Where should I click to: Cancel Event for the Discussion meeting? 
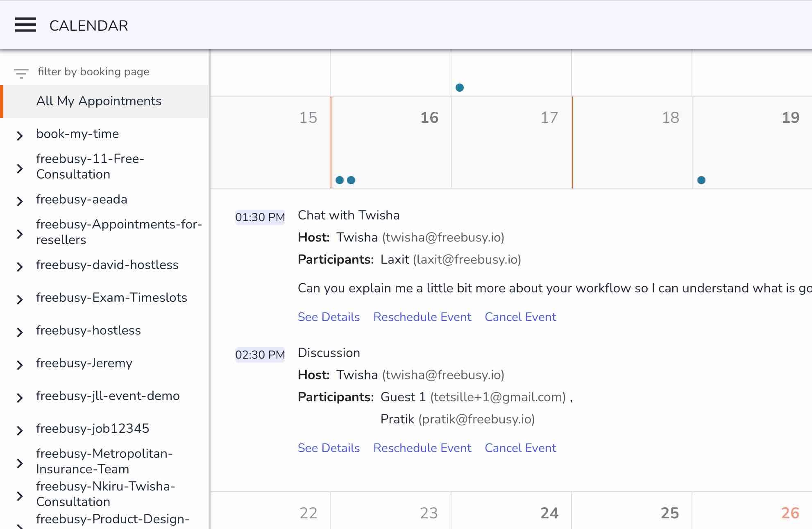coord(520,448)
